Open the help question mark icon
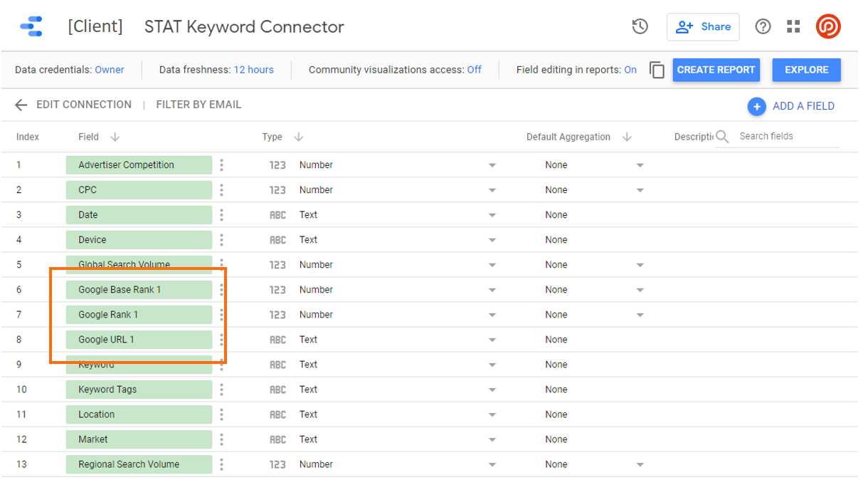This screenshot has height=485, width=868. (x=763, y=27)
